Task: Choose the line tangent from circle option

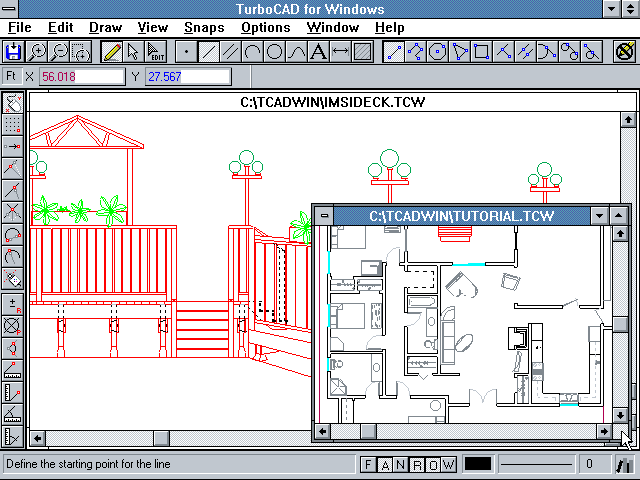Action: pos(570,52)
